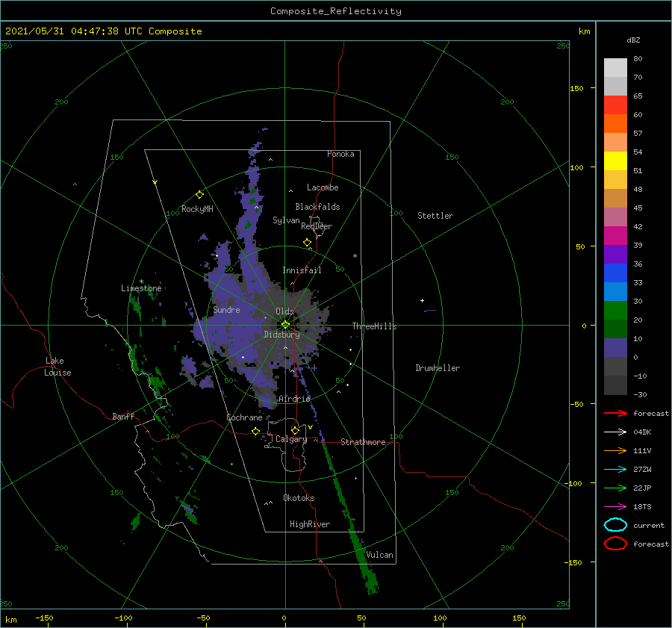Screen dimensions: 672x628
Task: Click the yellow diamond marker near RockyMH
Action: 199,195
